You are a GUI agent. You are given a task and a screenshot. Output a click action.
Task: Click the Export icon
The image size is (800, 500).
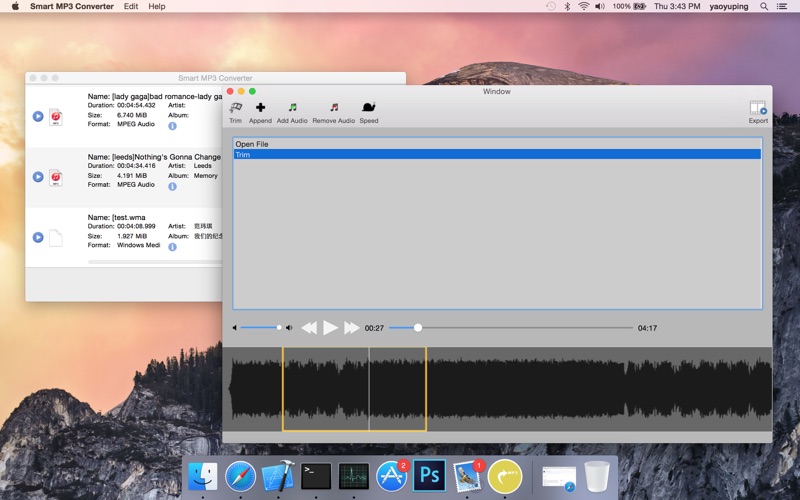(758, 108)
